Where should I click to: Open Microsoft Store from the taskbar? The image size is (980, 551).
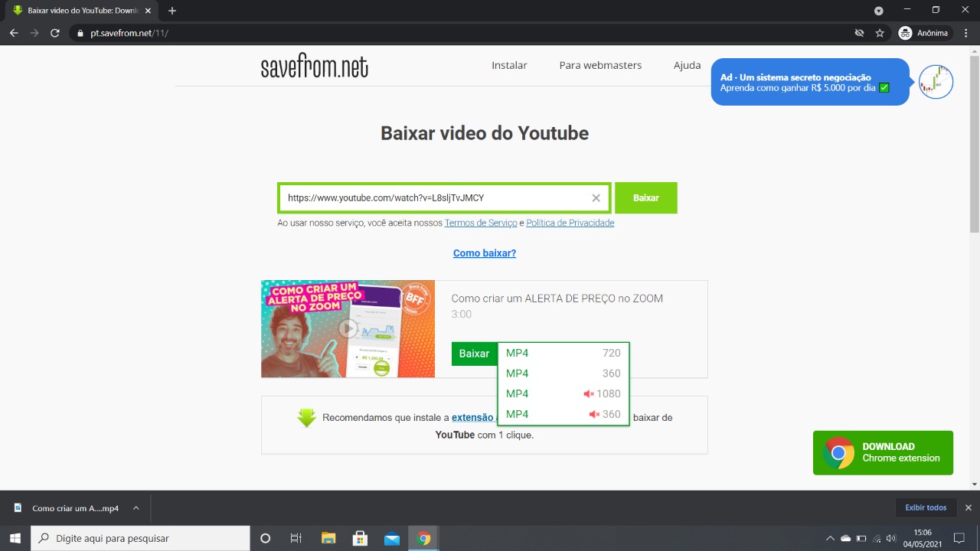360,538
